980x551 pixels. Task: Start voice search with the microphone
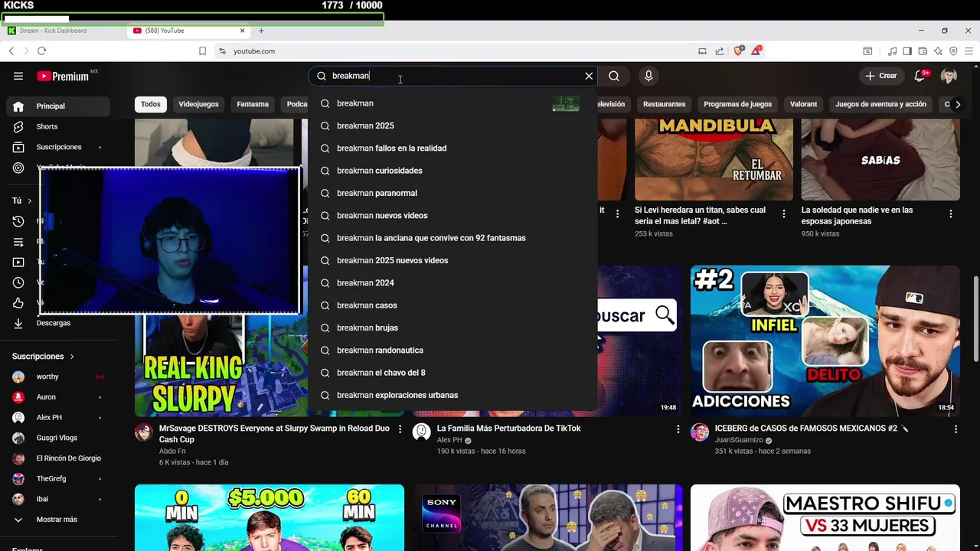pyautogui.click(x=648, y=76)
